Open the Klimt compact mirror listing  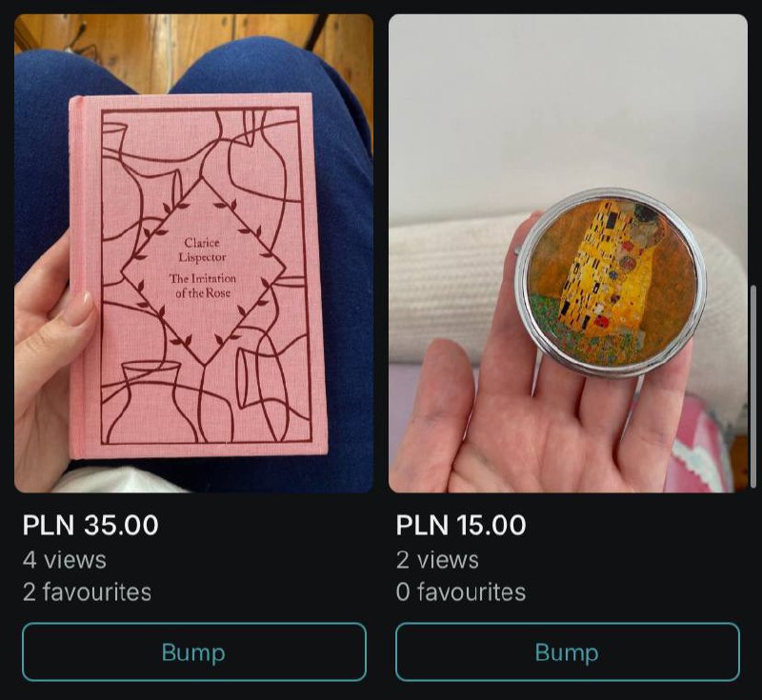(568, 253)
